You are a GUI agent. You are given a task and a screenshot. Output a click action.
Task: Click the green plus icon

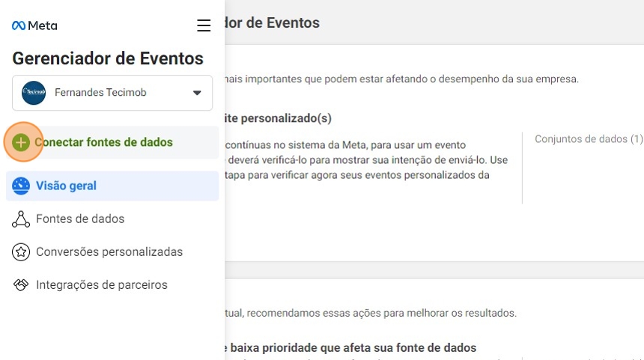click(x=22, y=142)
